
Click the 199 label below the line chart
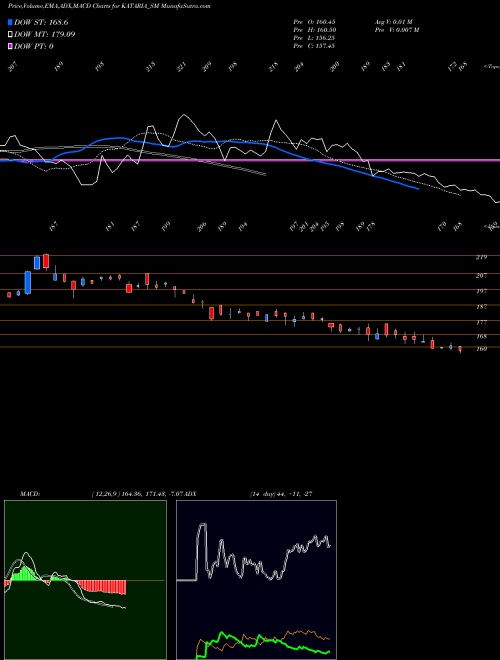[166, 226]
